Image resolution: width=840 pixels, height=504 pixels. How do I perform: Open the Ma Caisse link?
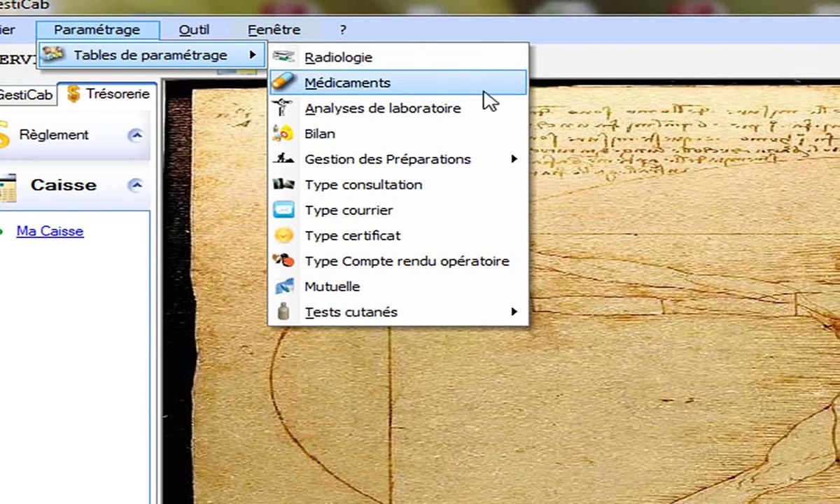(50, 231)
